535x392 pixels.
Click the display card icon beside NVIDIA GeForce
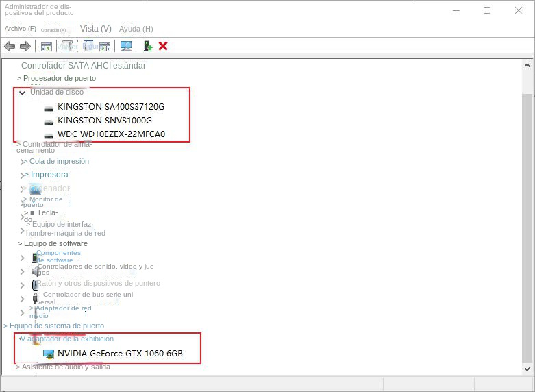click(49, 354)
